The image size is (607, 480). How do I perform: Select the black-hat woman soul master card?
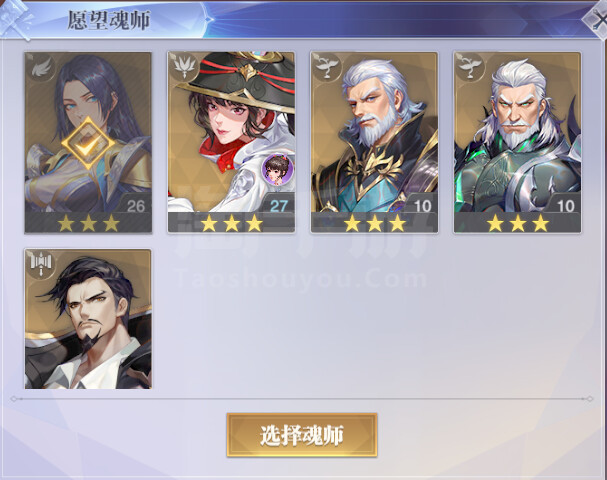click(x=231, y=142)
